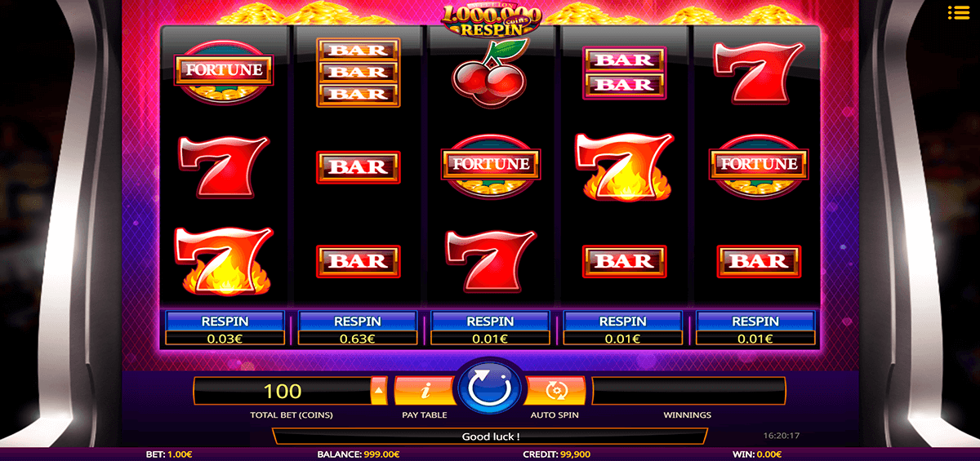Click the Winnings display field

(688, 391)
